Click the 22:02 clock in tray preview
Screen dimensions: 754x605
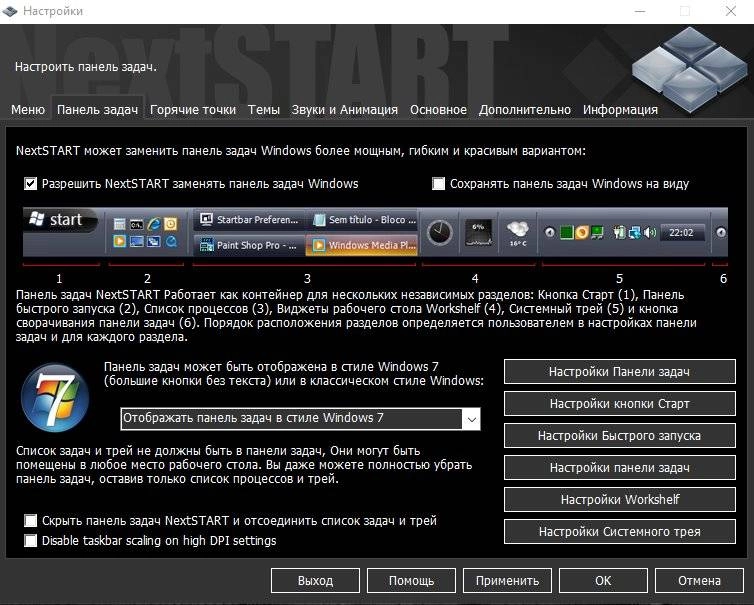tap(681, 233)
